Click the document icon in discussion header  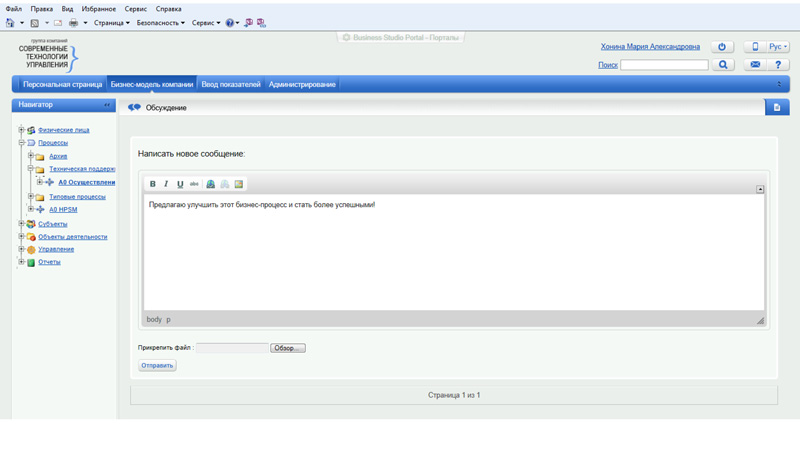coord(777,107)
